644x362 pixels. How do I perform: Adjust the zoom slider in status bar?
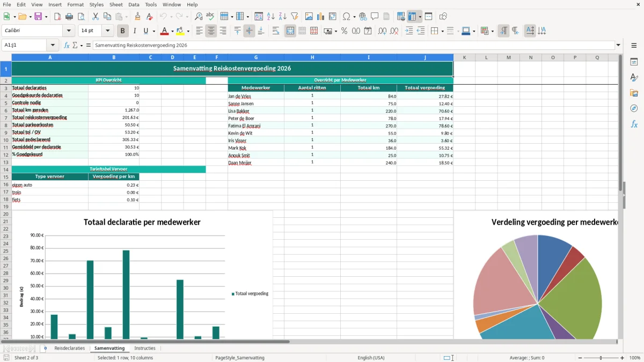[x=601, y=358]
